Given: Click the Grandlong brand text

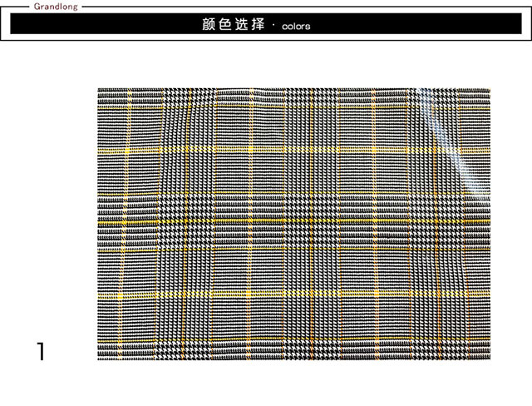Looking at the screenshot, I should [x=56, y=7].
